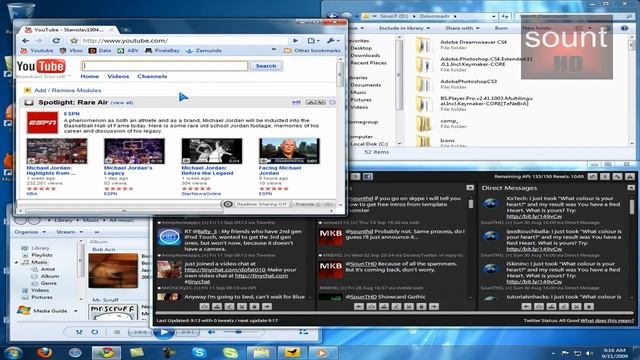This screenshot has height=360, width=640.
Task: Click the YouTube logo
Action: (x=41, y=66)
